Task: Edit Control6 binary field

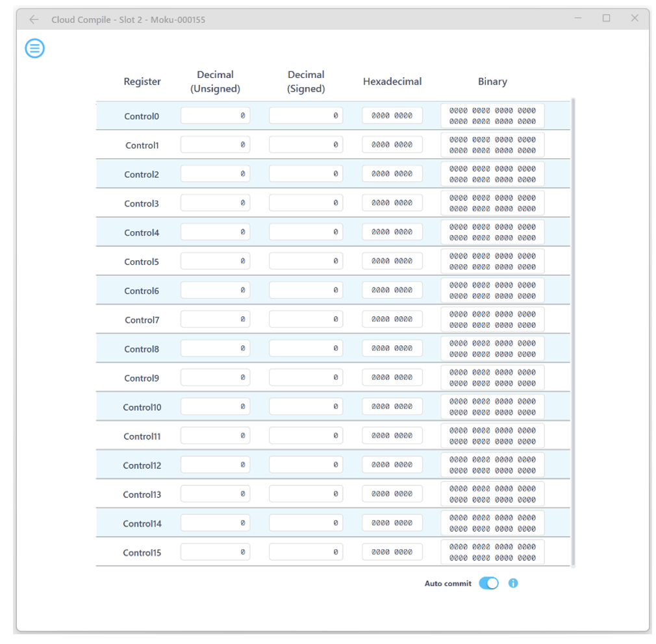Action: coord(492,290)
